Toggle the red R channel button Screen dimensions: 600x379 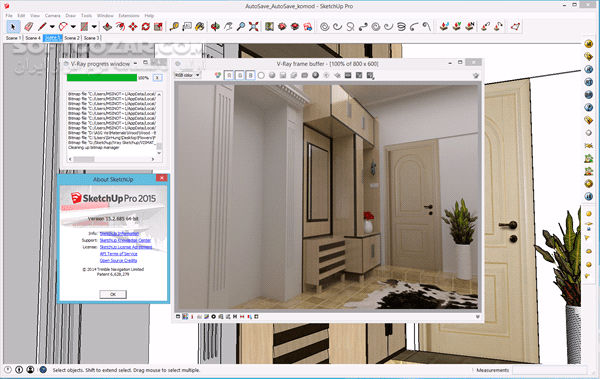click(229, 75)
